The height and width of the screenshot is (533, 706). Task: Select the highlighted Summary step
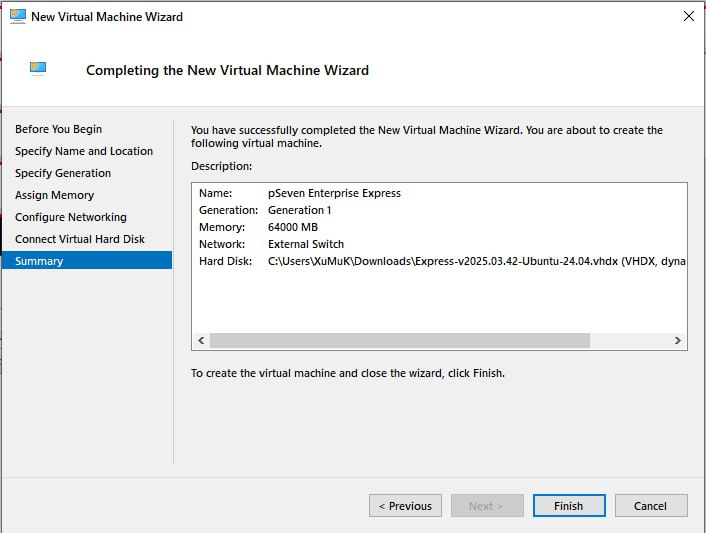(39, 261)
